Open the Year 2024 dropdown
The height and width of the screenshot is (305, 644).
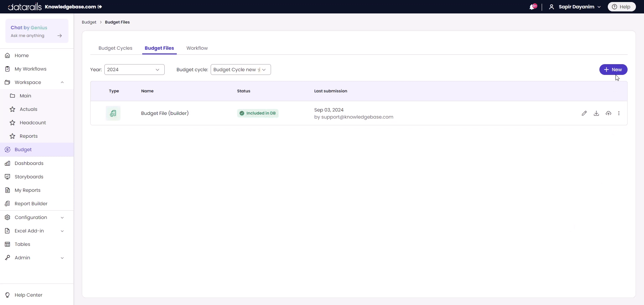tap(135, 70)
